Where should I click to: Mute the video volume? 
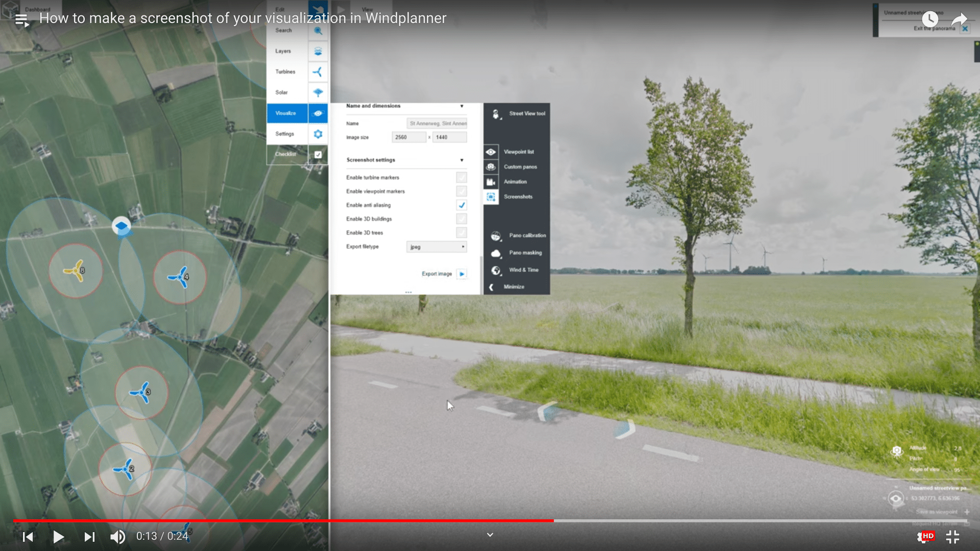(x=117, y=537)
